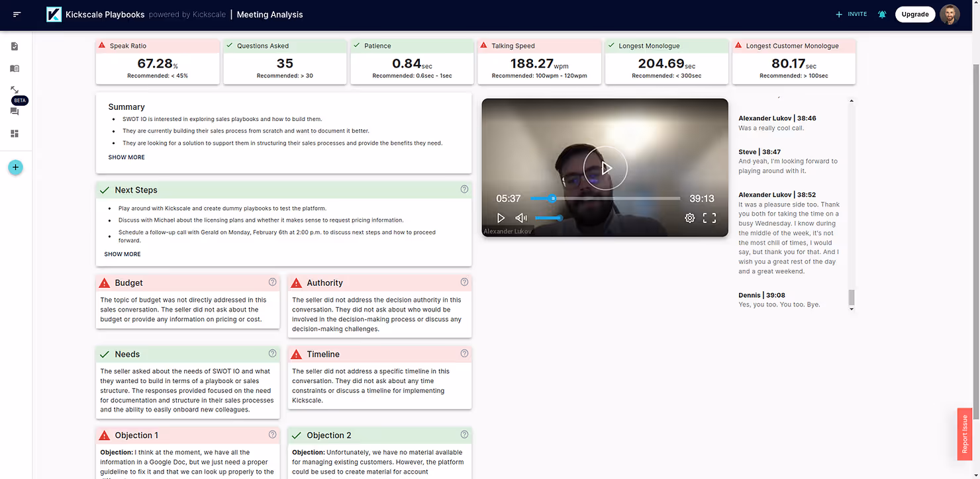Viewport: 980px width, 479px height.
Task: Jump to Dennis 39:08 transcript entry
Action: [763, 295]
